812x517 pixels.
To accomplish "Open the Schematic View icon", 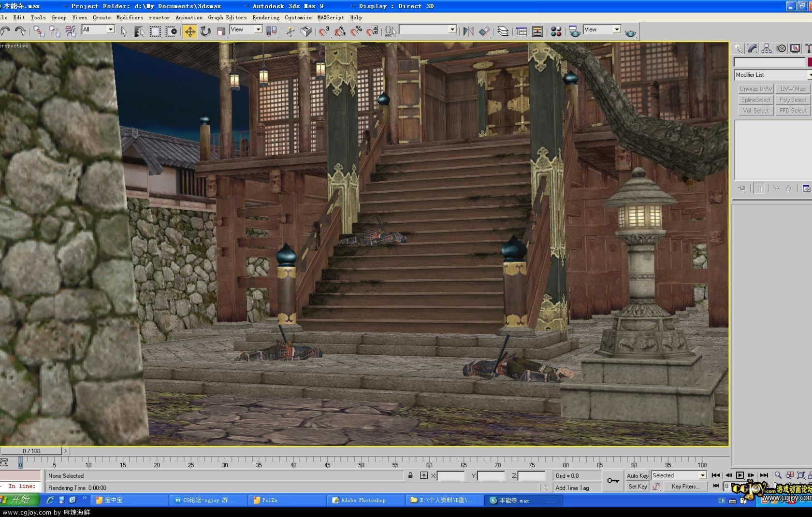I will [x=537, y=31].
